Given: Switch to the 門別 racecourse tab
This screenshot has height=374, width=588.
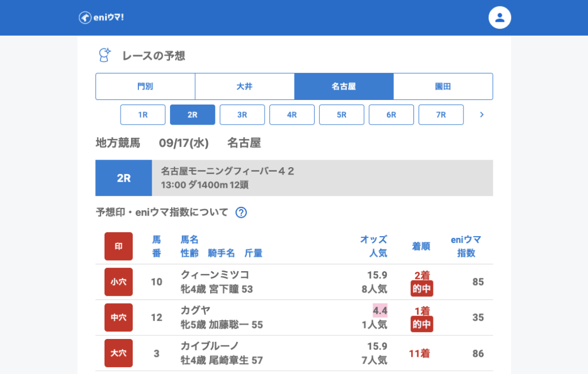Looking at the screenshot, I should (145, 87).
